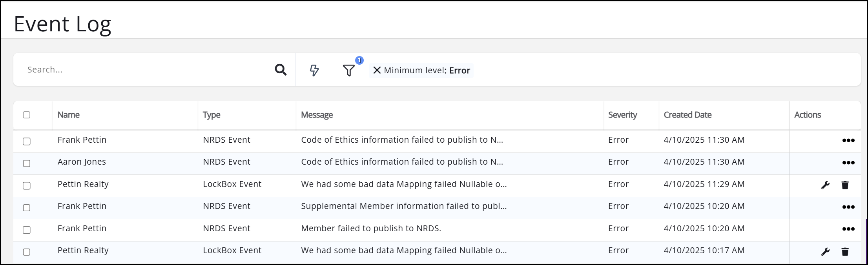
Task: Click wrench icon for 10:17 AM LockBox event
Action: (825, 252)
